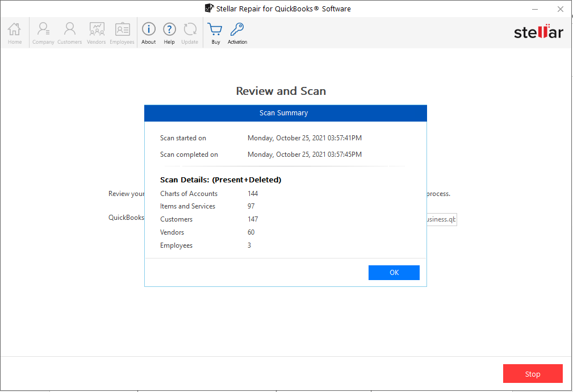The width and height of the screenshot is (573, 392).
Task: Check for software Update icon
Action: (190, 34)
